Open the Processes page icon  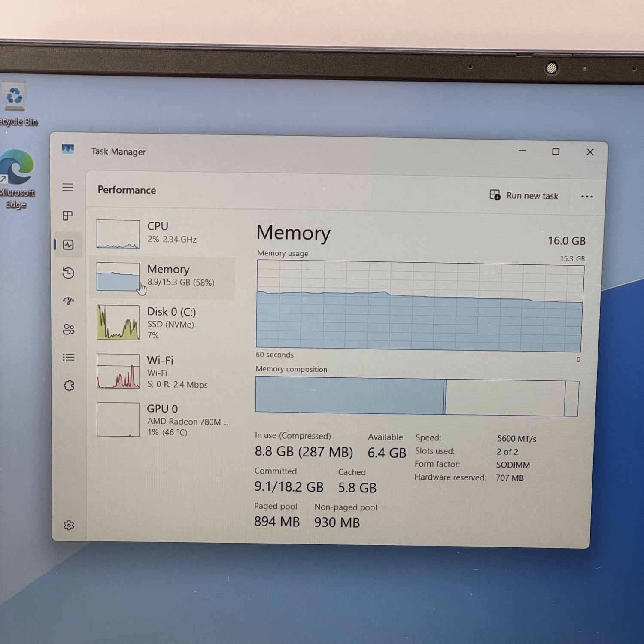point(68,216)
